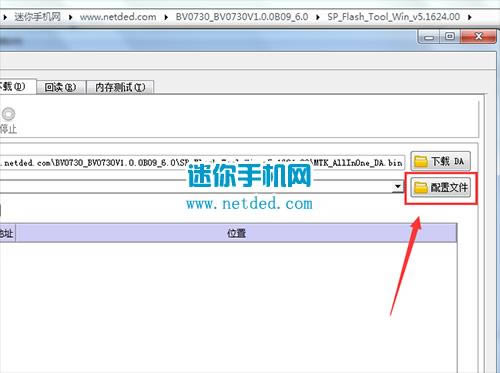Expand arrow after 迷你手机网 breadcrumb
500x373 pixels.
click(x=70, y=17)
